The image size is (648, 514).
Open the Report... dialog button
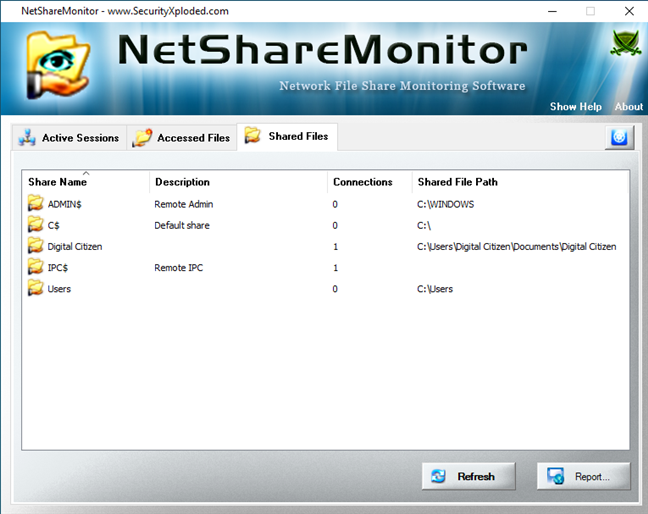584,476
